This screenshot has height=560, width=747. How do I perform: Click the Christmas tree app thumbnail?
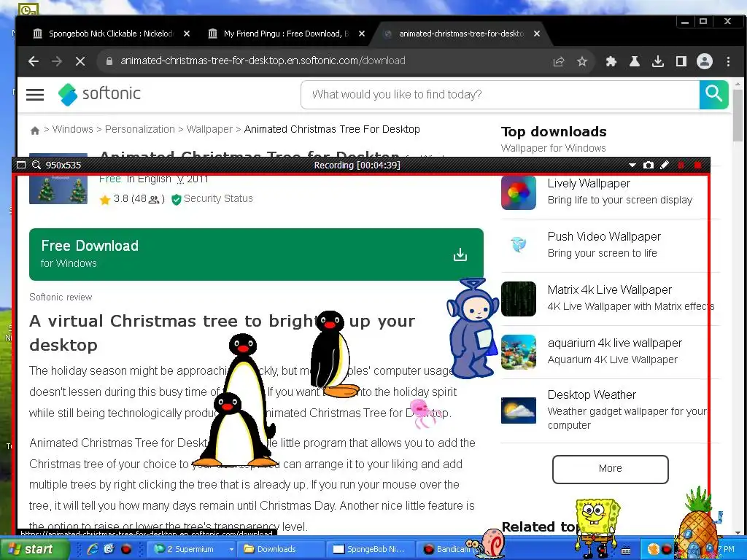pos(58,190)
